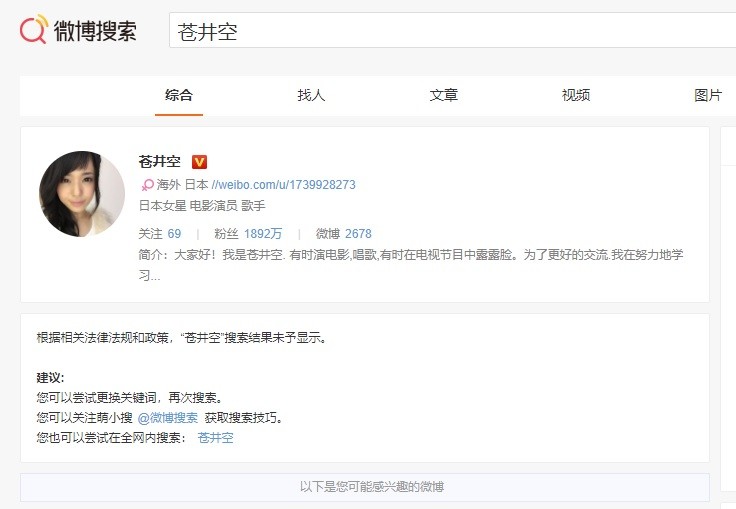The height and width of the screenshot is (509, 736).
Task: Click the 微博 2678 posts count
Action: (343, 233)
